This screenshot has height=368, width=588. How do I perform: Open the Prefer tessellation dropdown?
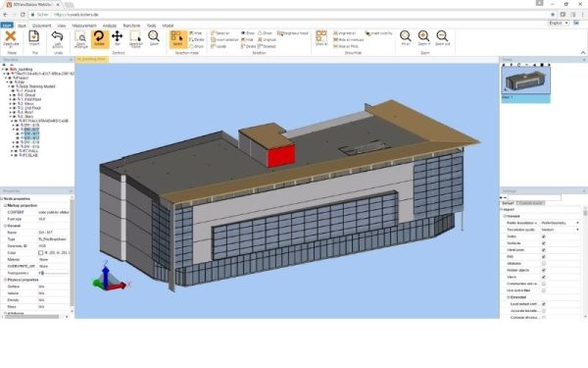pyautogui.click(x=561, y=223)
